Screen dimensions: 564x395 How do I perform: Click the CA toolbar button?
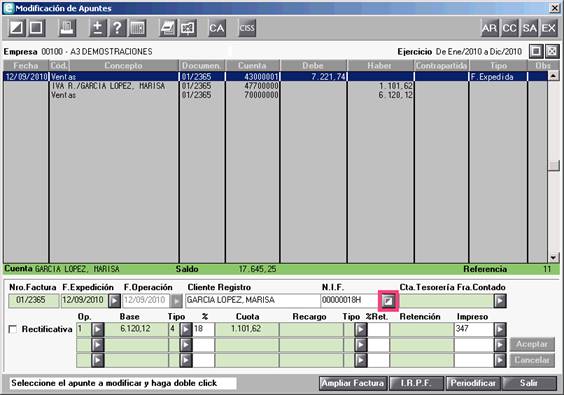[x=217, y=28]
